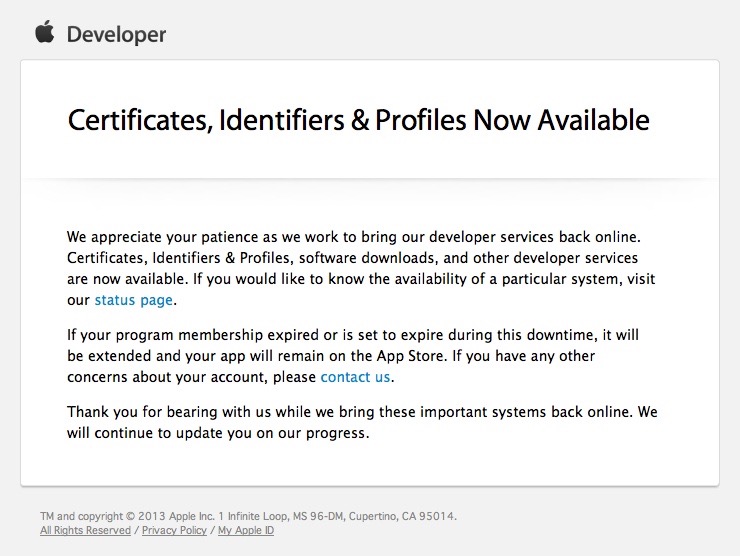
Task: Click the paragraph starting 'If your program membership'
Action: (x=353, y=356)
